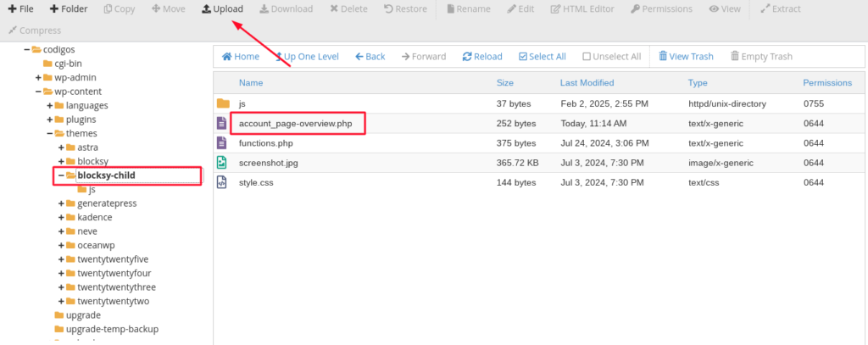The height and width of the screenshot is (345, 868).
Task: Collapse the wp-content tree folder
Action: point(38,92)
